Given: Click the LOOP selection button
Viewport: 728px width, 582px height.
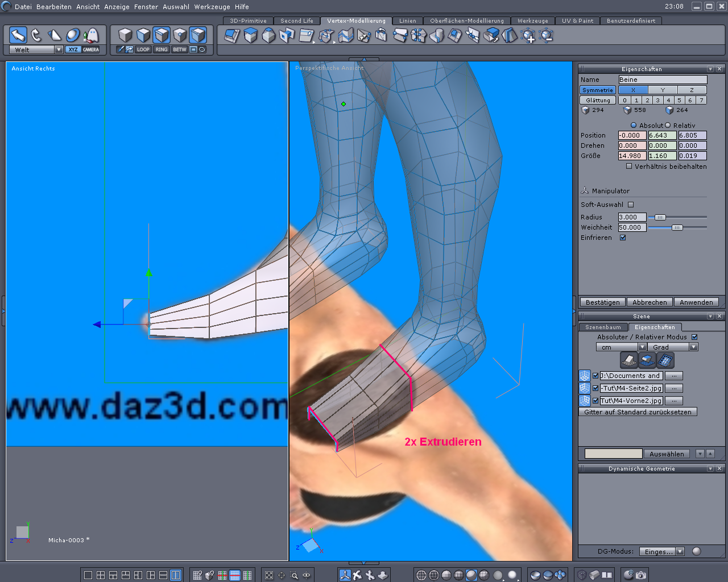Looking at the screenshot, I should click(x=143, y=49).
